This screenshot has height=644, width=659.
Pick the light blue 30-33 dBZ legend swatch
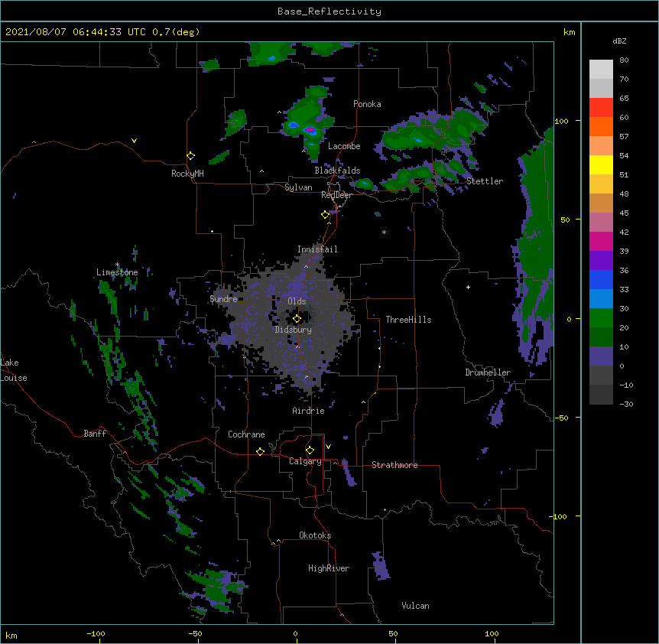(x=601, y=298)
